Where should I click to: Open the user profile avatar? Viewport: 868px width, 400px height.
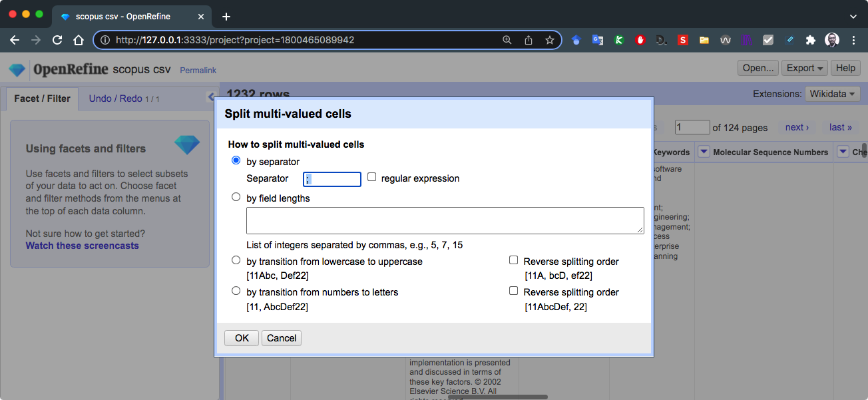(x=832, y=40)
